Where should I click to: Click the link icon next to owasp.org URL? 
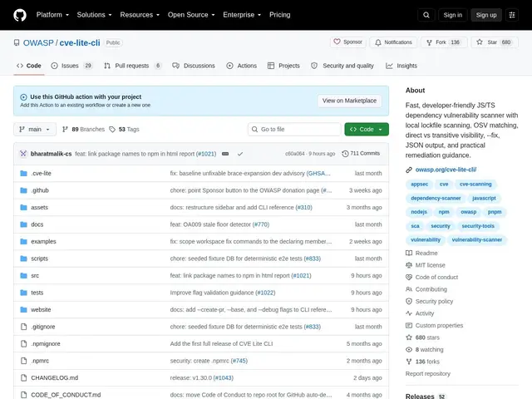tap(409, 170)
